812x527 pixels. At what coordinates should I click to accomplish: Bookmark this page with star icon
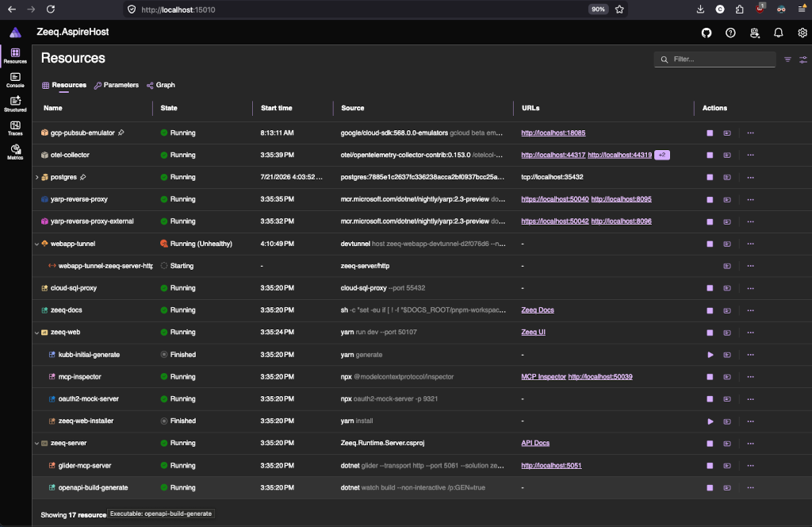pyautogui.click(x=619, y=10)
